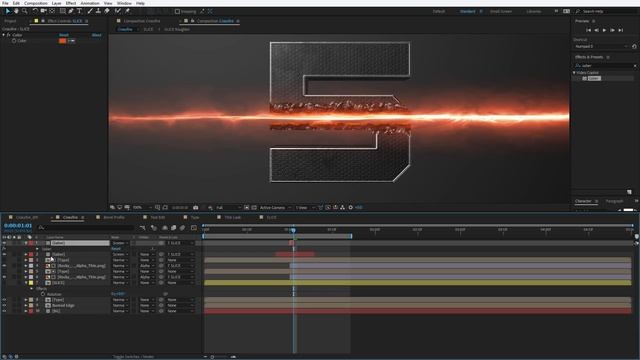The width and height of the screenshot is (640, 360).
Task: Step forward one frame in Preview panel
Action: tap(612, 30)
